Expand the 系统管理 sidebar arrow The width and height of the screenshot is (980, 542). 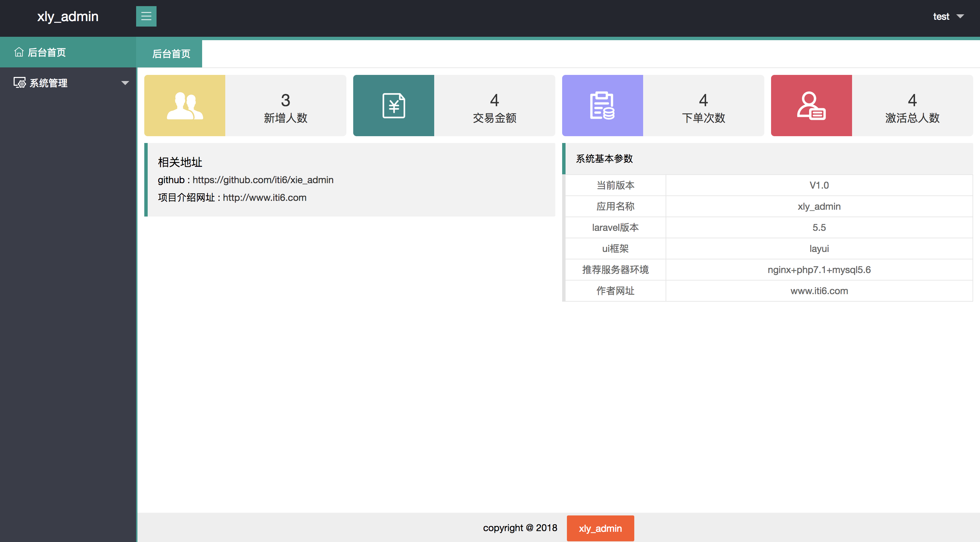pyautogui.click(x=125, y=83)
